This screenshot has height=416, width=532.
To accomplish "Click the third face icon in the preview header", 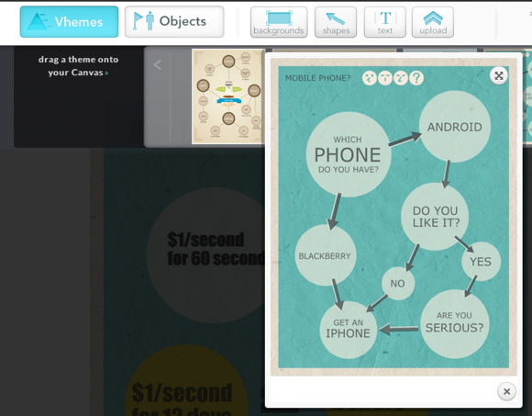I will pos(401,78).
